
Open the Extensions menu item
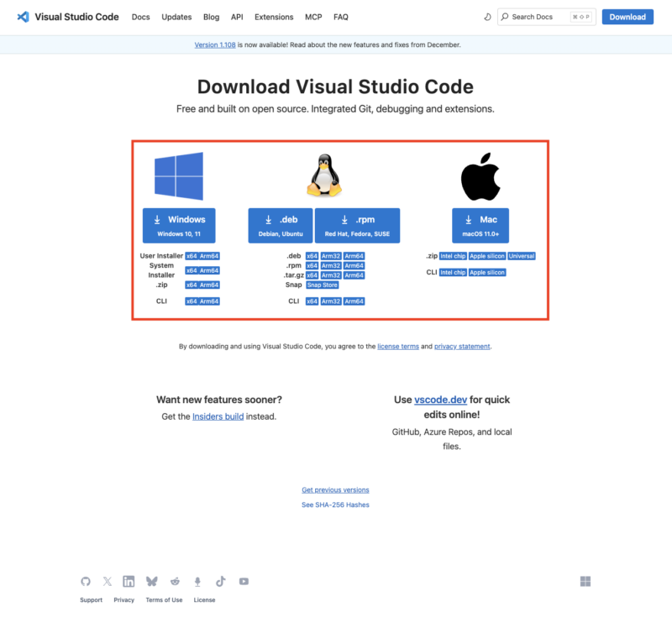274,17
